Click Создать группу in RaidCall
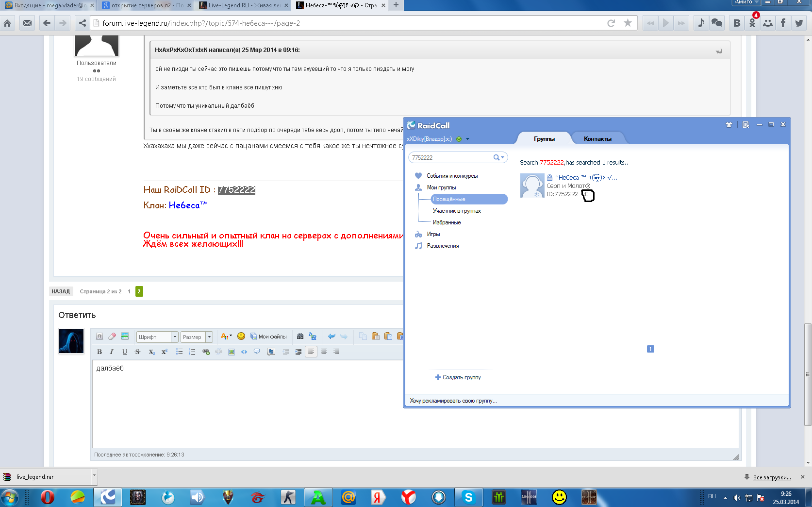Image resolution: width=812 pixels, height=507 pixels. [x=458, y=377]
